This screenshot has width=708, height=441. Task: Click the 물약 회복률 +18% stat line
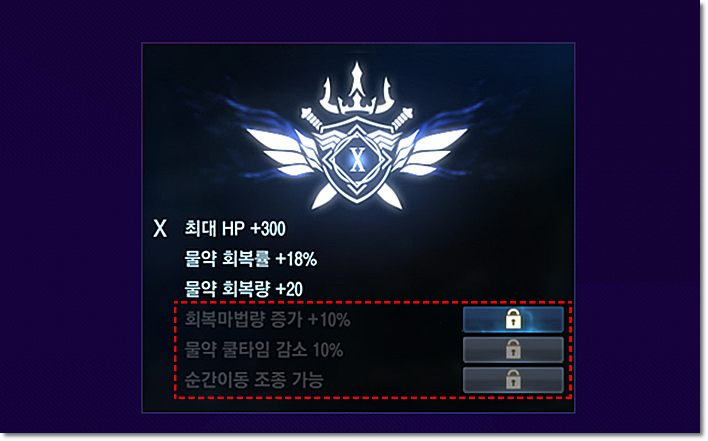coord(251,259)
